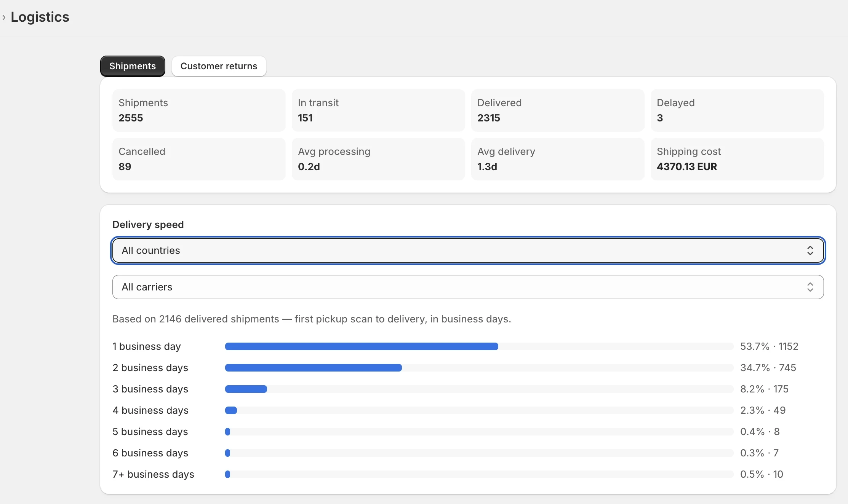Click the Shipments 2555 stat card

pyautogui.click(x=199, y=110)
